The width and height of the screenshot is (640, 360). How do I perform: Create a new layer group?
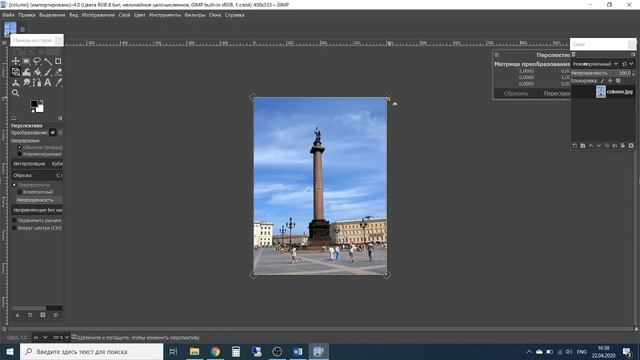coord(582,146)
